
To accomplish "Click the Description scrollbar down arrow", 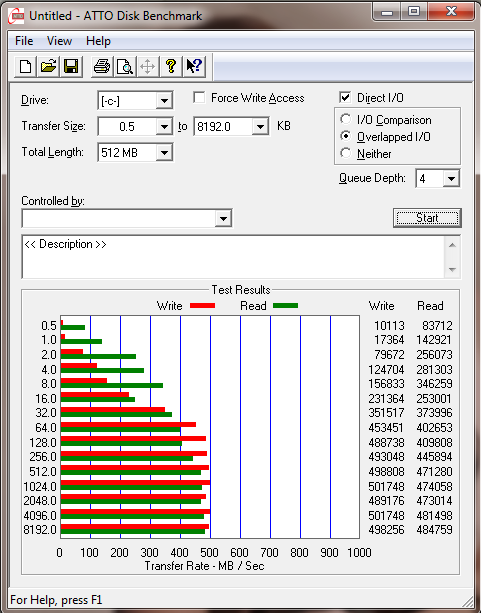I will [452, 269].
